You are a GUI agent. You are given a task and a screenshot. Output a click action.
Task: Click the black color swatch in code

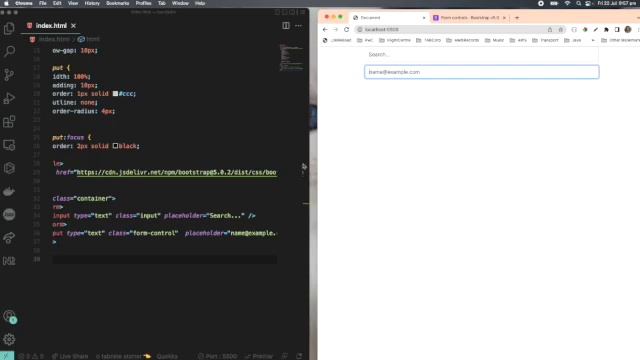(x=115, y=146)
